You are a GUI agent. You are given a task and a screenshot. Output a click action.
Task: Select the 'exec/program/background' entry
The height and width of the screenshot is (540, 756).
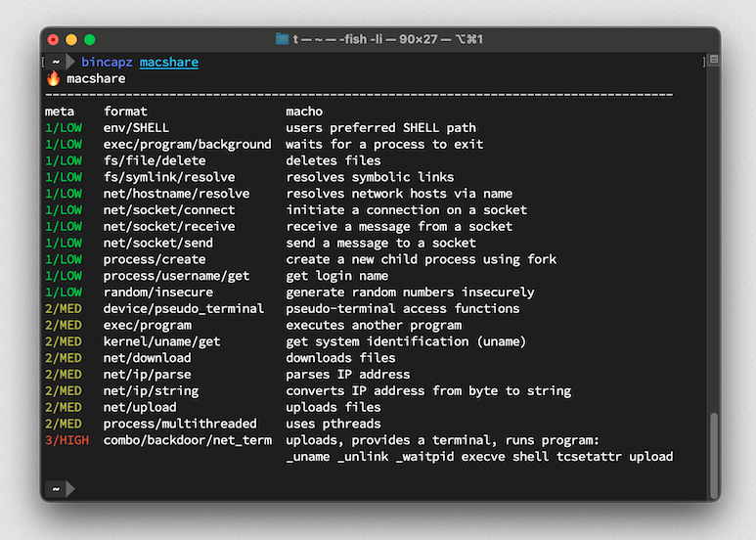tap(187, 144)
